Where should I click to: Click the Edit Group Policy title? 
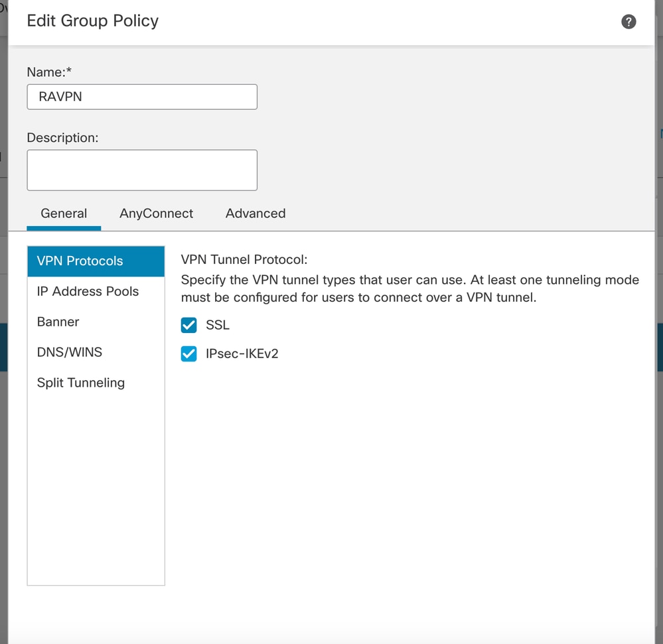point(93,21)
